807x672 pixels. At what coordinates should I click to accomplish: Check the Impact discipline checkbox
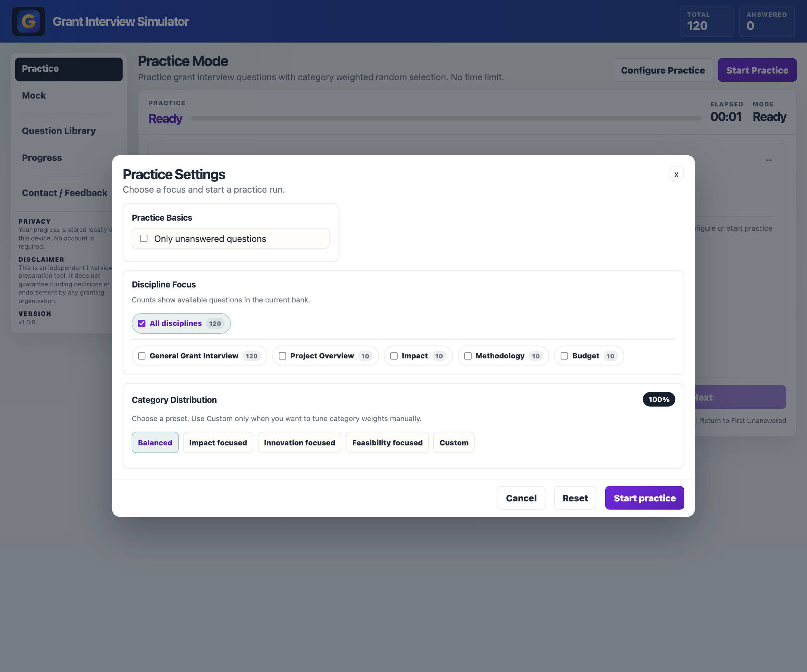394,356
